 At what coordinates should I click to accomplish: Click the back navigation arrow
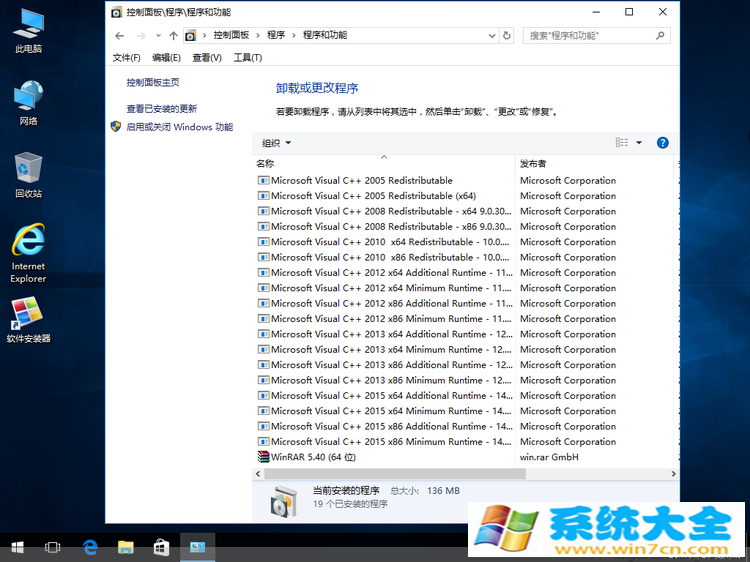pyautogui.click(x=120, y=35)
